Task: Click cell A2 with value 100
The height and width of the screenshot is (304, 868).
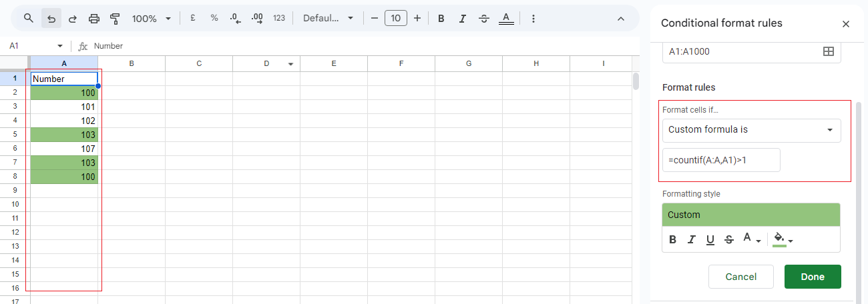Action: (64, 93)
